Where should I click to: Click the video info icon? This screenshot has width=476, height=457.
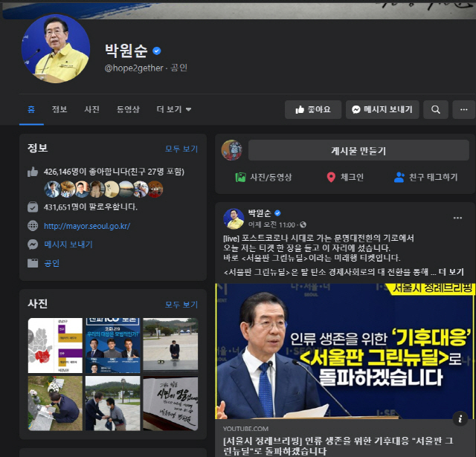click(x=460, y=418)
